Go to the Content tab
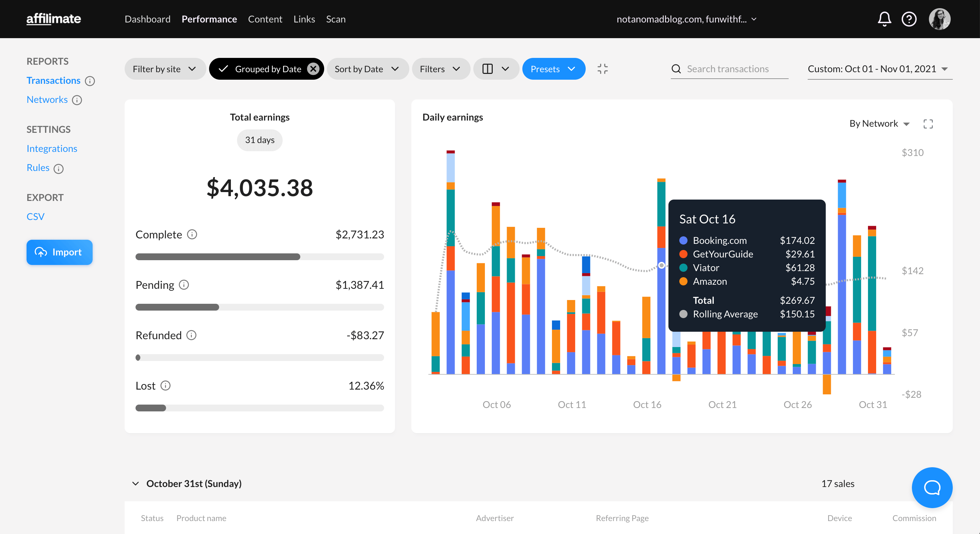Viewport: 980px width, 534px height. [265, 19]
